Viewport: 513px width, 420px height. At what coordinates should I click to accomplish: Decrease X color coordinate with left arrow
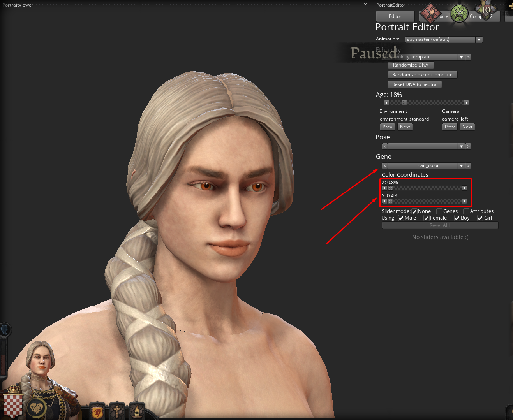pyautogui.click(x=385, y=188)
